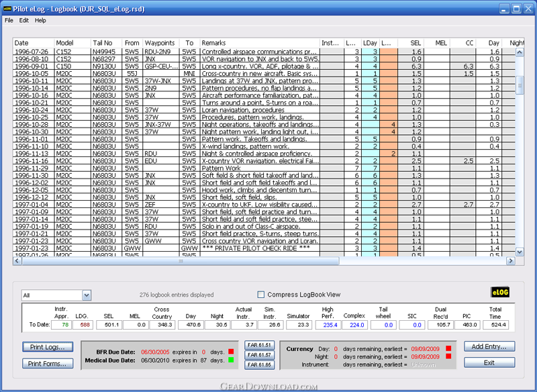This screenshot has height=392, width=537.
Task: Click the Medical due date 06/30/2010
Action: click(155, 360)
